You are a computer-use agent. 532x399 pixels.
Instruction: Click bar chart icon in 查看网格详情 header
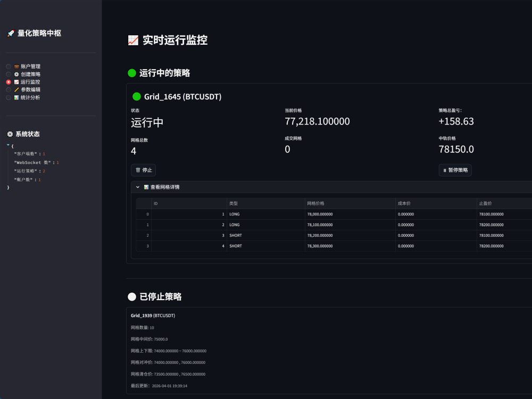tap(146, 187)
